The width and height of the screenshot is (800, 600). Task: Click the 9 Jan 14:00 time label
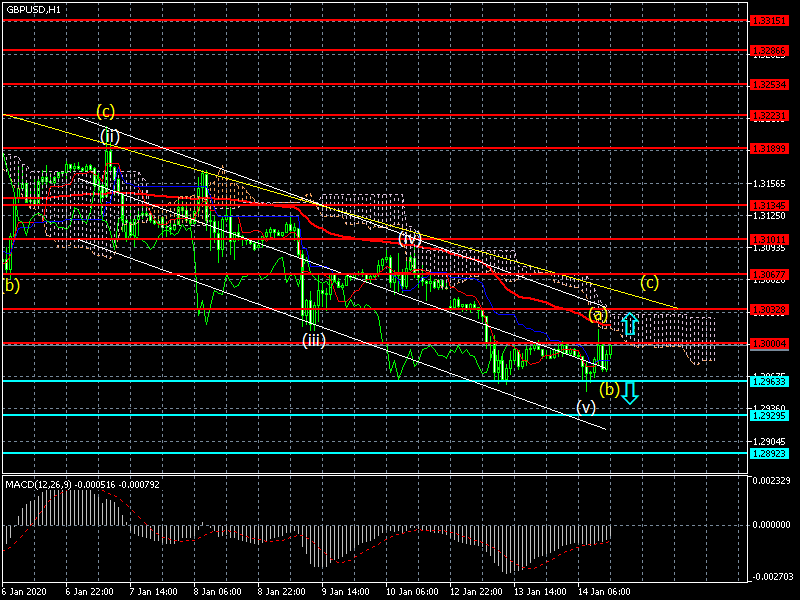(x=345, y=592)
